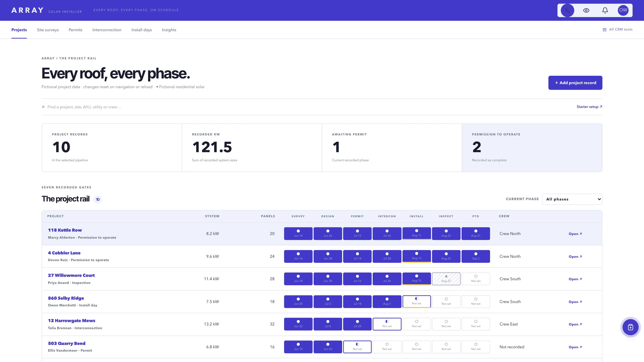Select Aug 31 PTO gate for 118 Kettle Row
The image size is (644, 362).
coord(475,234)
